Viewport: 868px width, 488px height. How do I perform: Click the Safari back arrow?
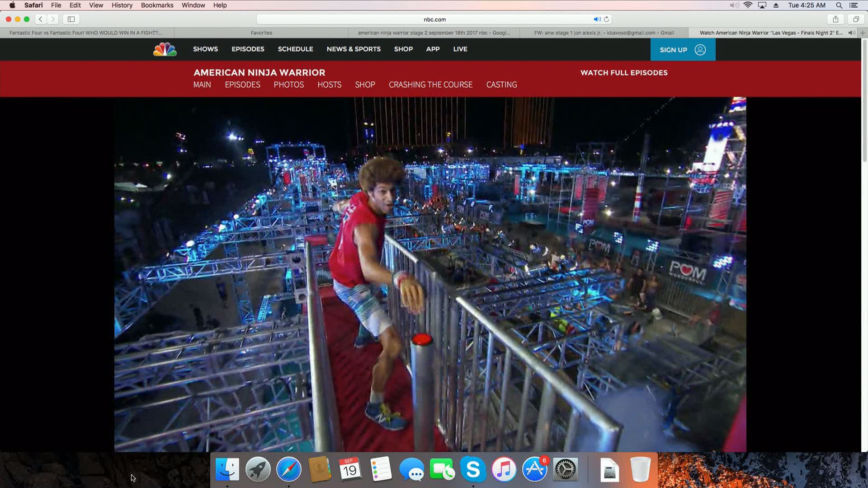(41, 19)
